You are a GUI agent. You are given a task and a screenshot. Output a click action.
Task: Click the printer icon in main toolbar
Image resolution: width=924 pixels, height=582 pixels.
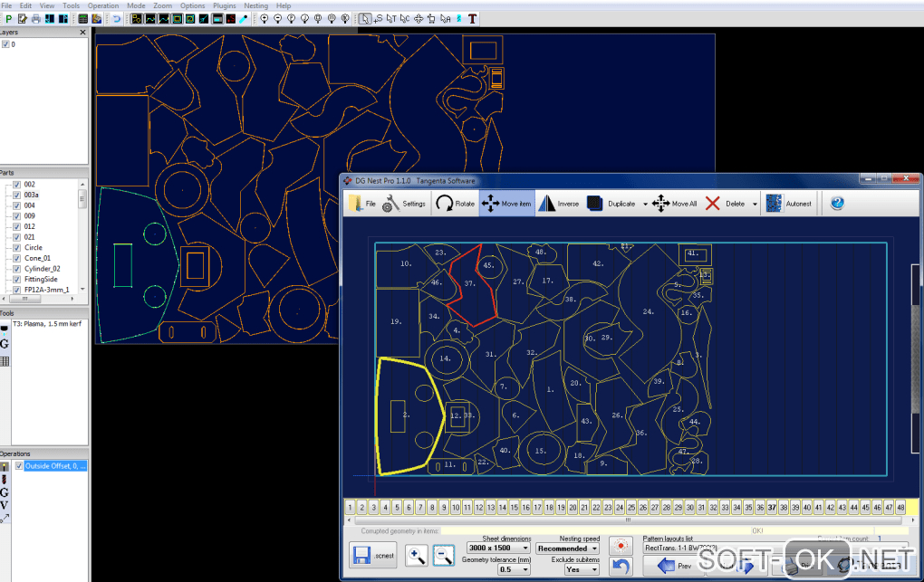point(36,19)
